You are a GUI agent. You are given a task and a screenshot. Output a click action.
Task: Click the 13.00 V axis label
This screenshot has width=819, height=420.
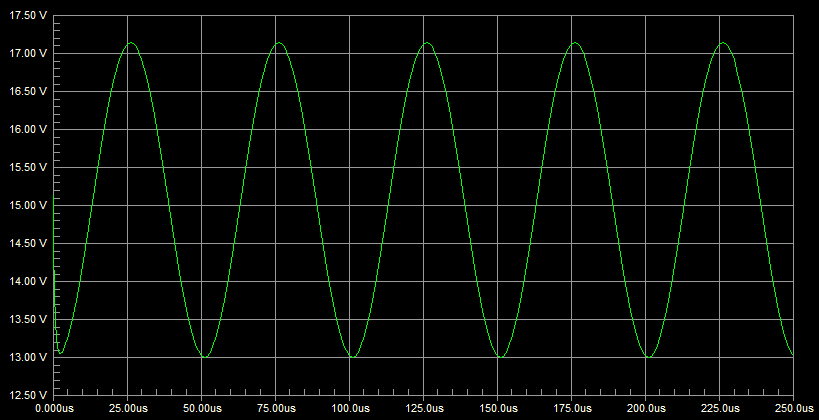coord(28,357)
